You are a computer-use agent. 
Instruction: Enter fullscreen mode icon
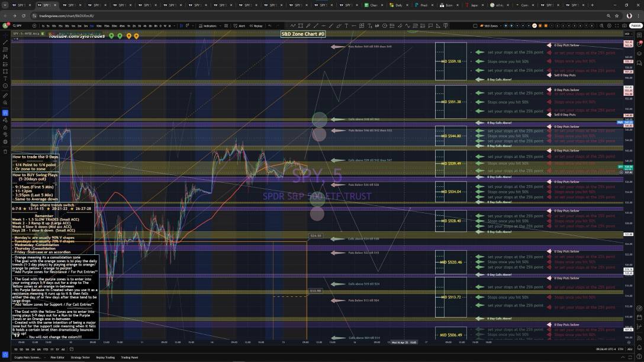(617, 25)
